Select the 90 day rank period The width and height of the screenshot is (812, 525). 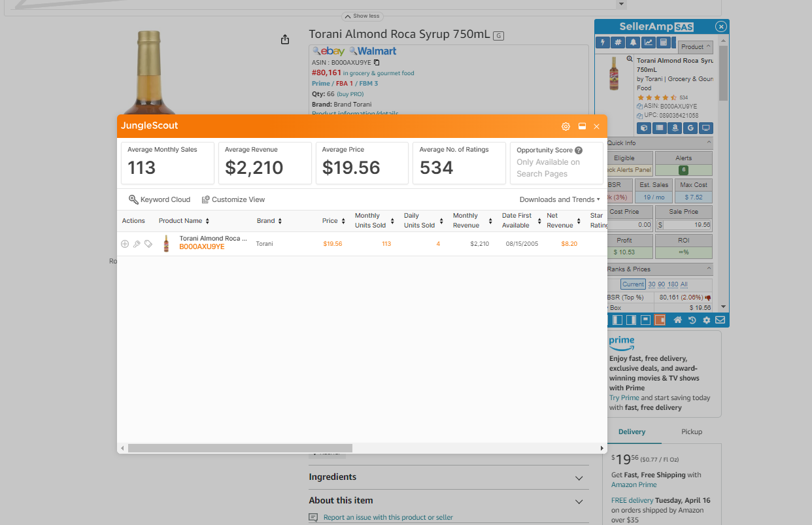pyautogui.click(x=661, y=284)
